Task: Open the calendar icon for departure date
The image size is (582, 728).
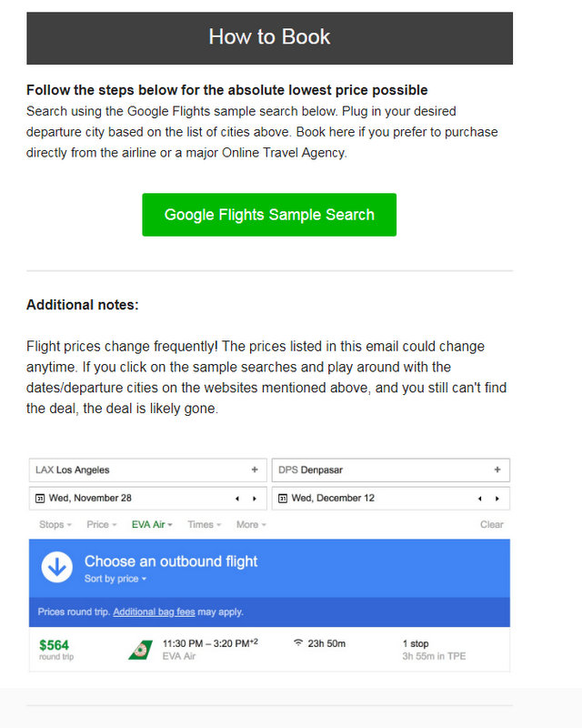Action: click(40, 498)
